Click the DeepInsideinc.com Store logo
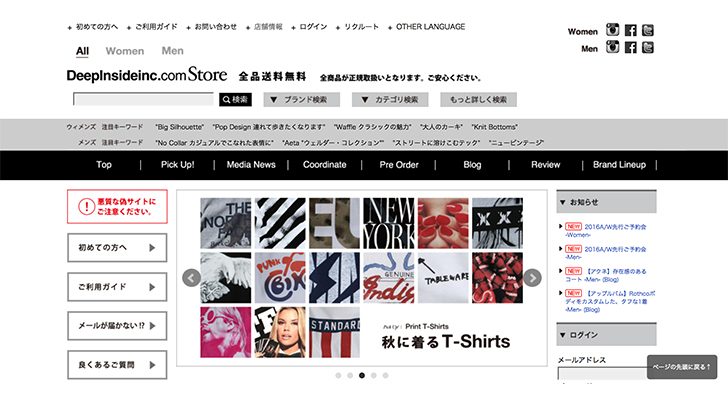 click(147, 75)
